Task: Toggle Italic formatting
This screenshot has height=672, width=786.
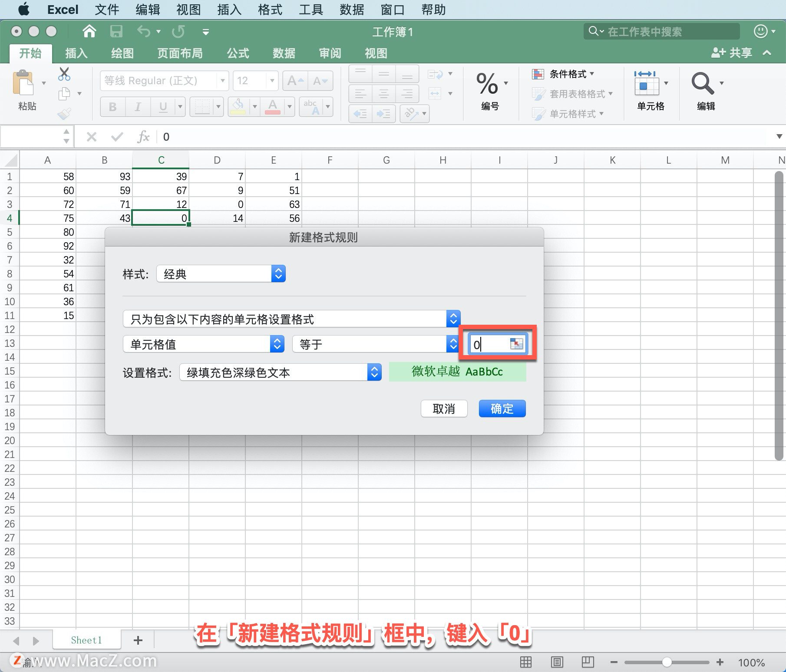Action: coord(138,107)
